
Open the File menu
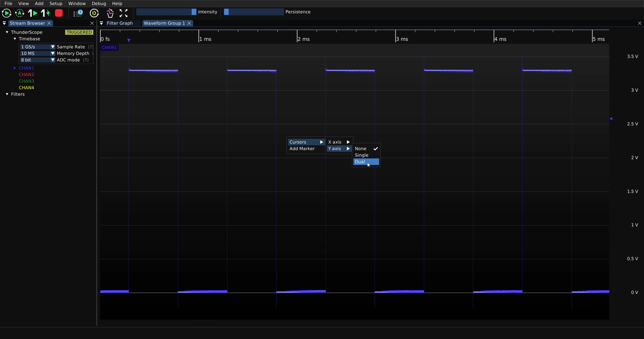pyautogui.click(x=8, y=4)
